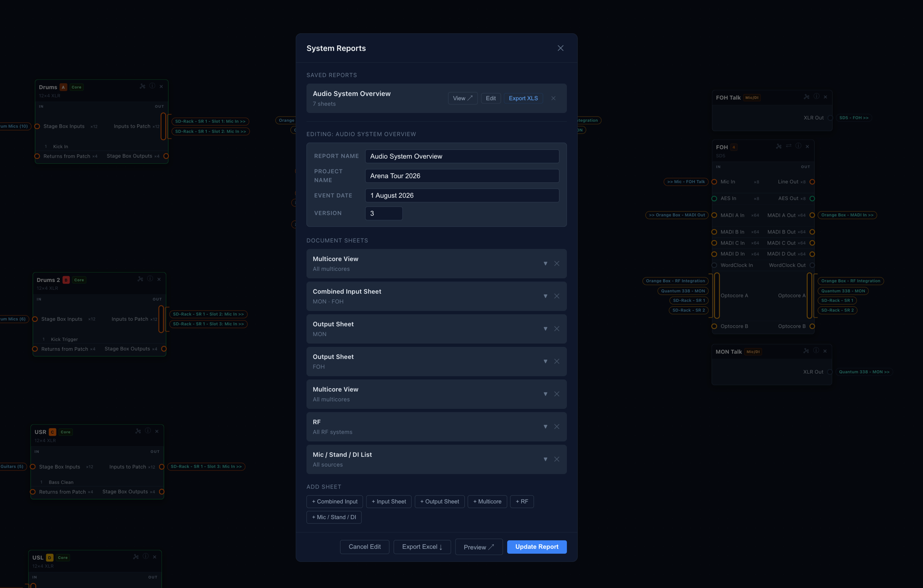Open graph icon on USR node
Image resolution: width=923 pixels, height=588 pixels.
[x=138, y=431]
